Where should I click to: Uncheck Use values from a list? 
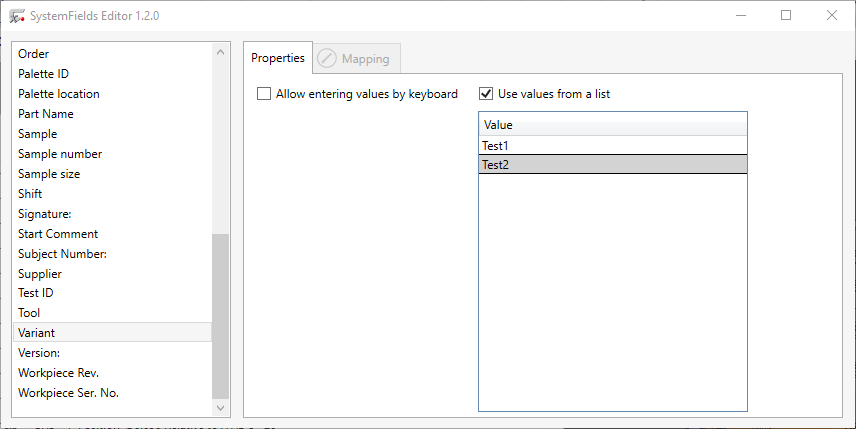coord(486,94)
